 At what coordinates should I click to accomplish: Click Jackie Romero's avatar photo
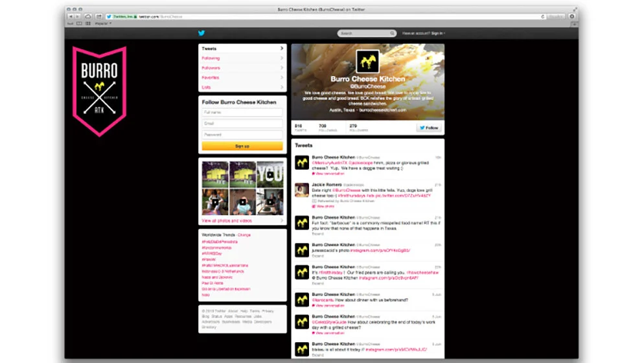[x=302, y=190]
